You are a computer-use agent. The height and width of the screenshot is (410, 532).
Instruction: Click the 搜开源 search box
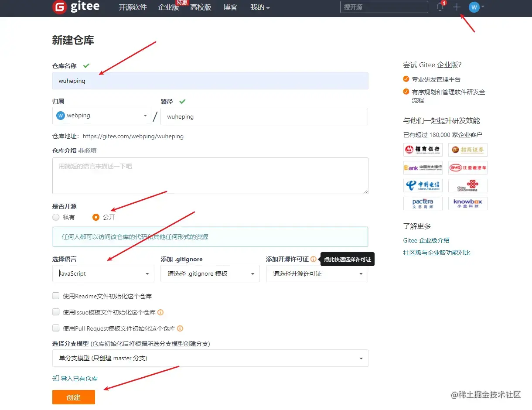384,7
